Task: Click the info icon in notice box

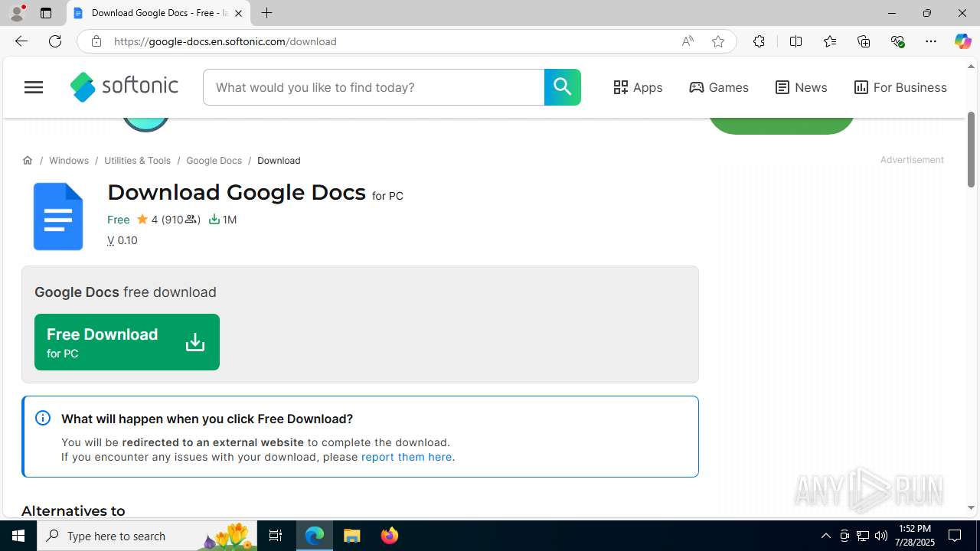Action: point(43,418)
